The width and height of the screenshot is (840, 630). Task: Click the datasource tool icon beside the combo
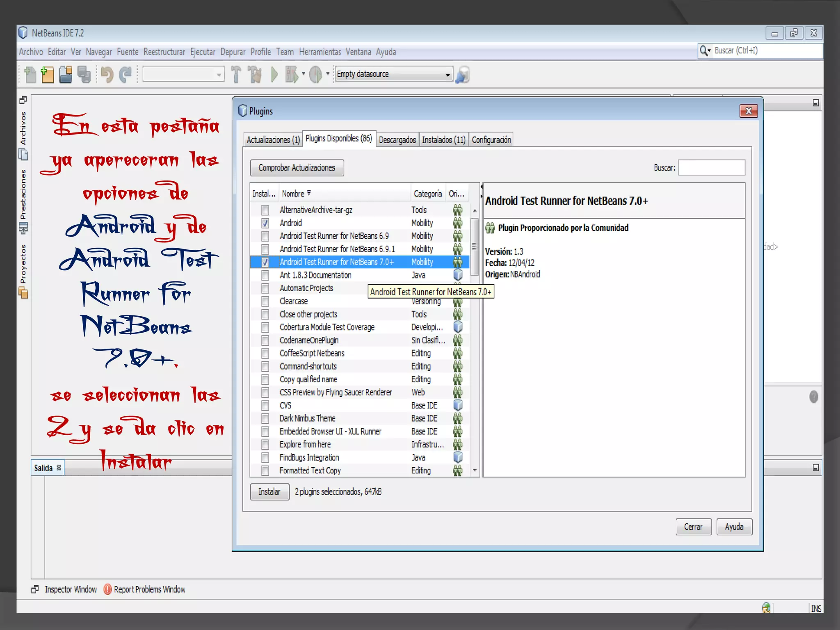[462, 75]
